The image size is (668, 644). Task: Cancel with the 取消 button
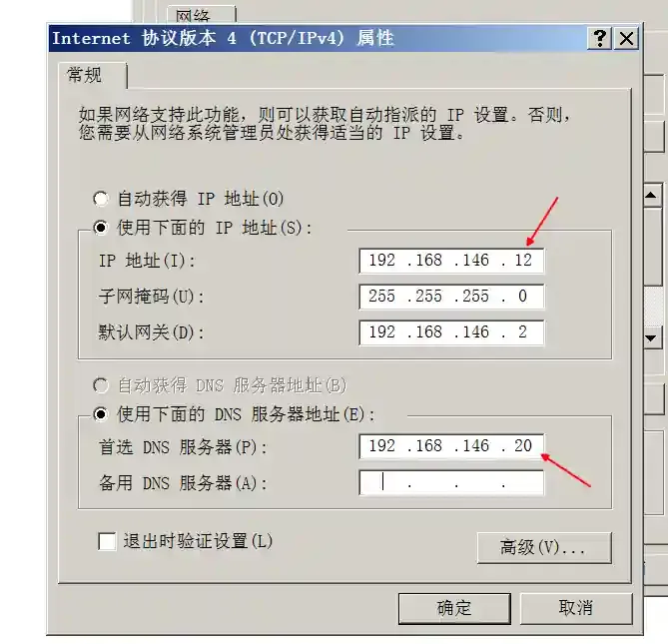576,608
